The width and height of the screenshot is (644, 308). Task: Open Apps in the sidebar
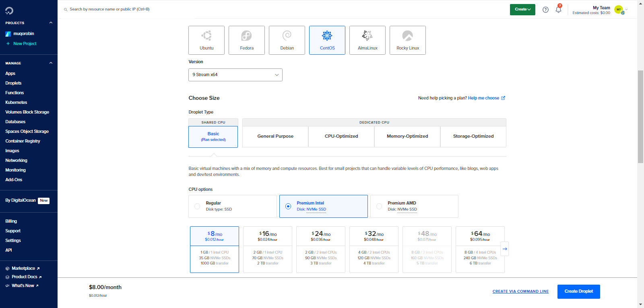(10, 74)
